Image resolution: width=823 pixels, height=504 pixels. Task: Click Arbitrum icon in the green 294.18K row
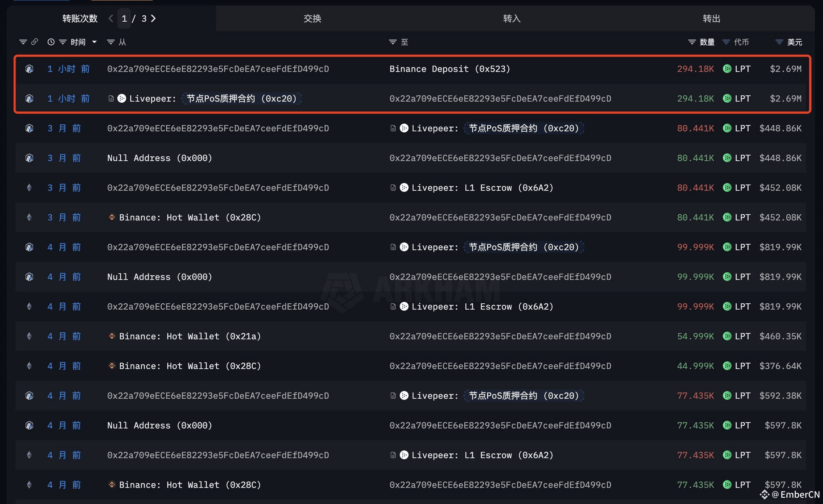29,99
